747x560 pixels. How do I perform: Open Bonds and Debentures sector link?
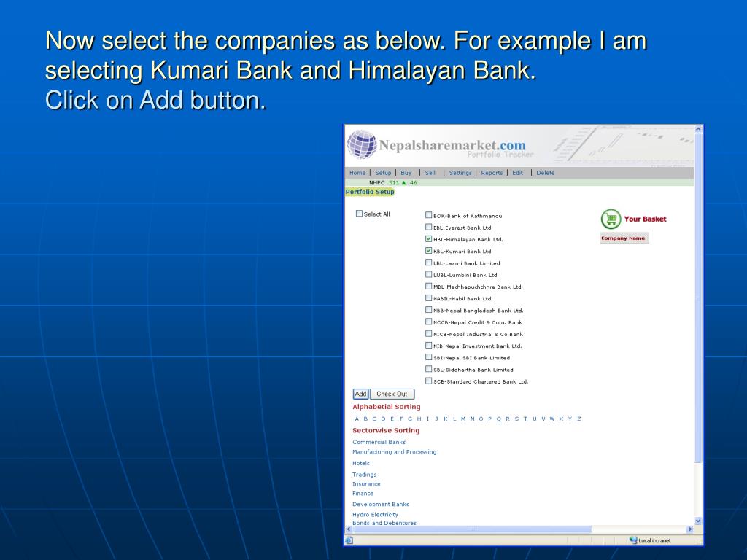point(384,523)
